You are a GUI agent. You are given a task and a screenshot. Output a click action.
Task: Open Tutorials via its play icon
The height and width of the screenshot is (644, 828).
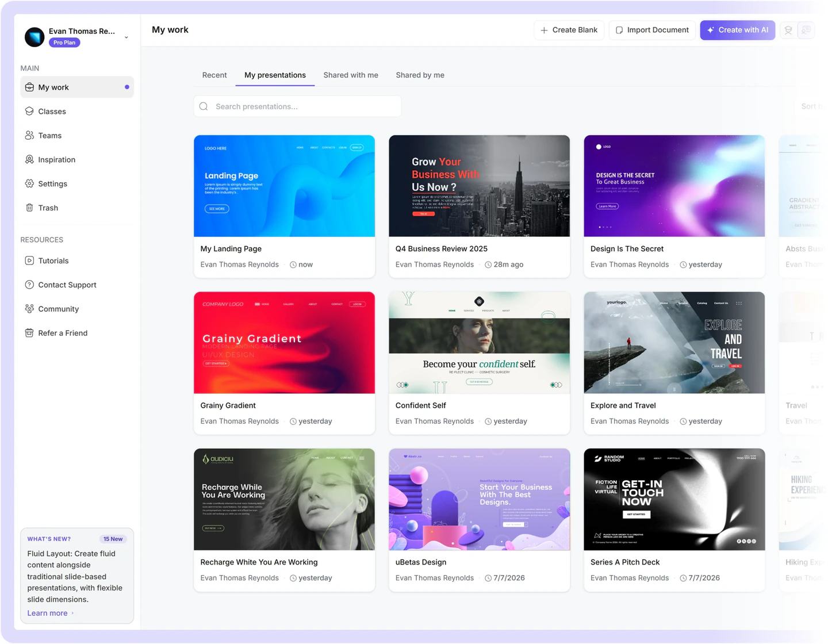[x=29, y=261]
